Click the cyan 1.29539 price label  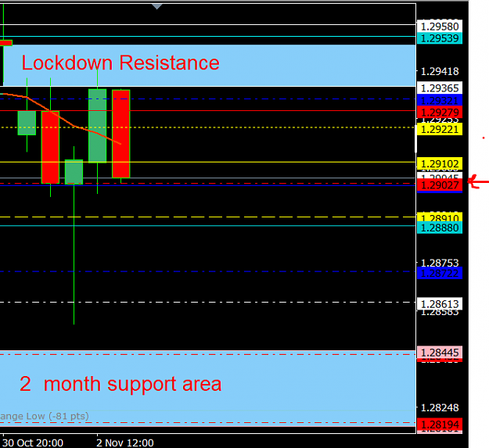[440, 38]
